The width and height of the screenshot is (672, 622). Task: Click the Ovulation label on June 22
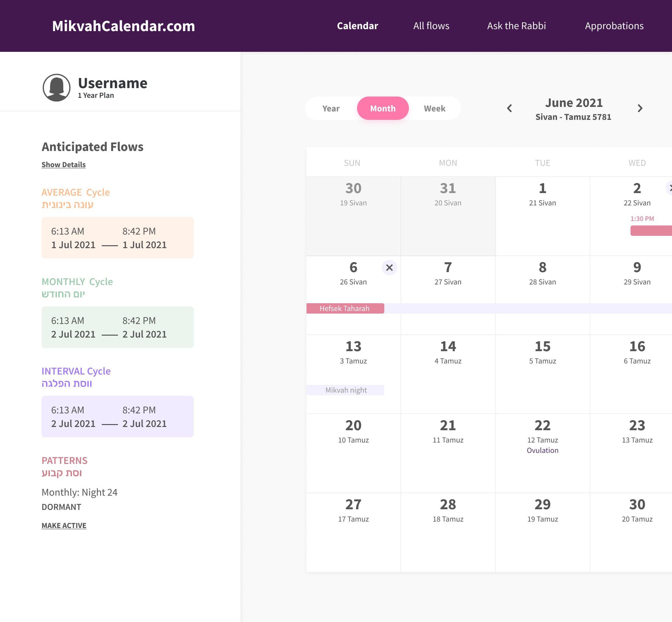tap(542, 450)
